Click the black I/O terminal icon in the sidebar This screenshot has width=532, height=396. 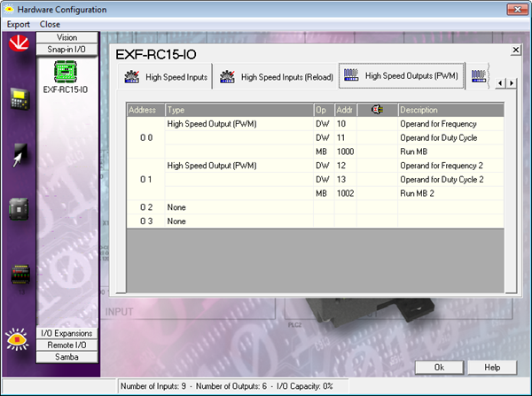click(17, 274)
